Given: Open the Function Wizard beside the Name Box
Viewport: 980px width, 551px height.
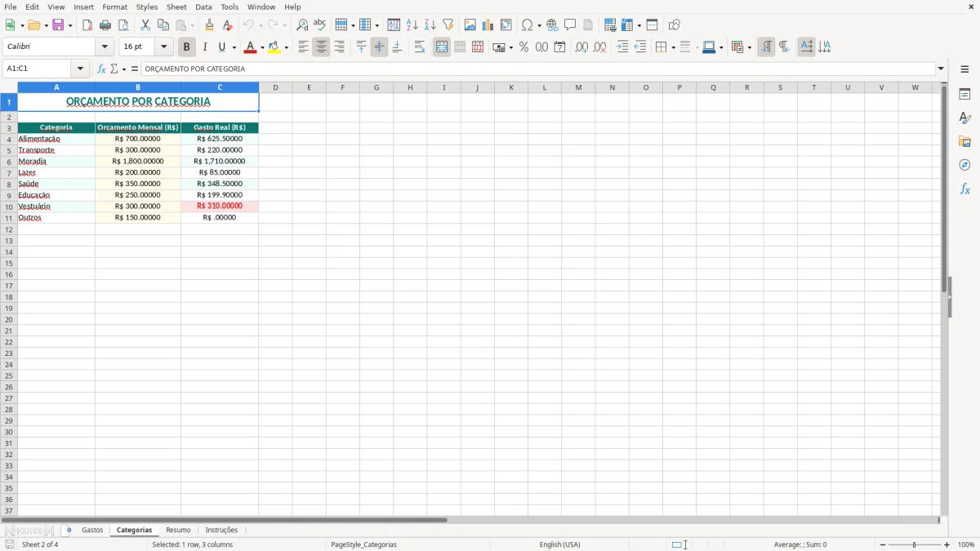Looking at the screenshot, I should (102, 69).
